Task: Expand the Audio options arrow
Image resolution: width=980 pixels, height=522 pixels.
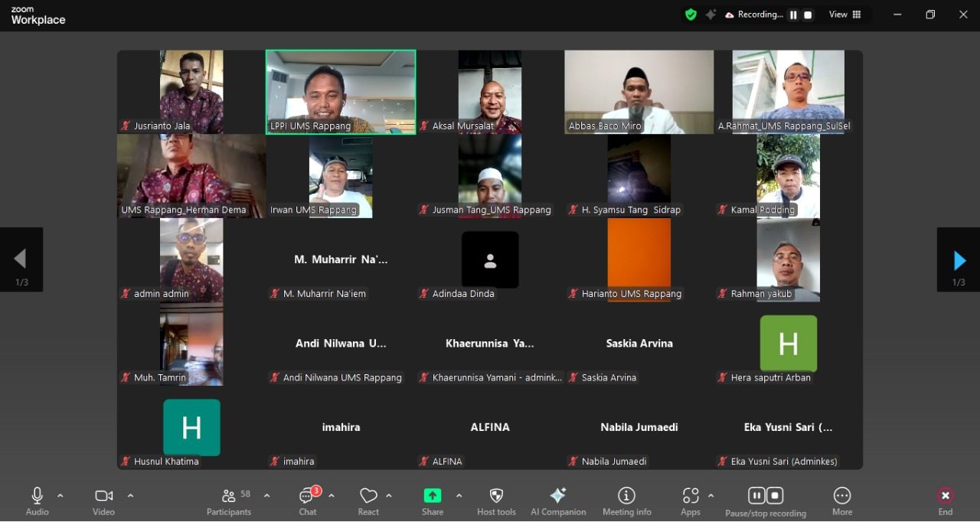Action: pos(60,496)
